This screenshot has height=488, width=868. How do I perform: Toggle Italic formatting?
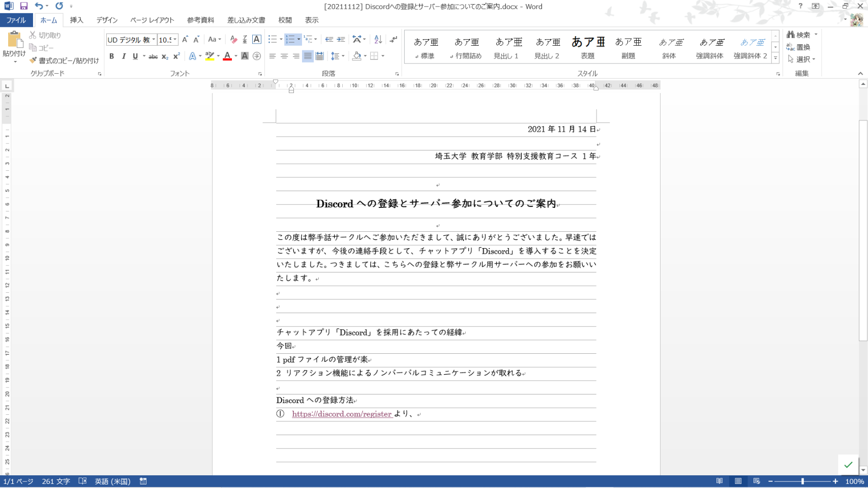tap(124, 56)
